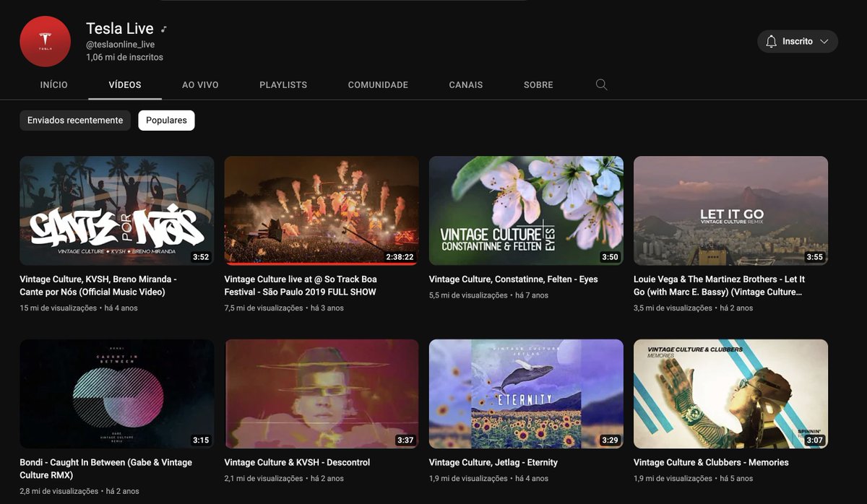Click title Vintage Culture, Constatinne, Felten - Eyes
This screenshot has height=504, width=867.
point(514,279)
